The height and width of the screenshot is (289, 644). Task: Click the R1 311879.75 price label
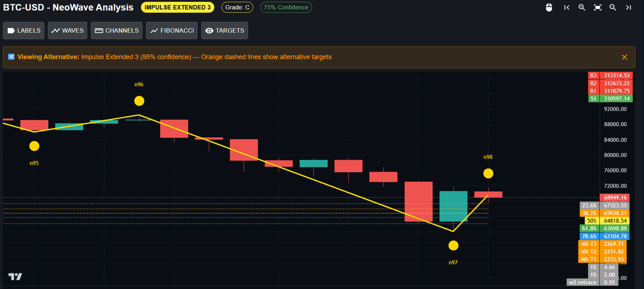(610, 91)
